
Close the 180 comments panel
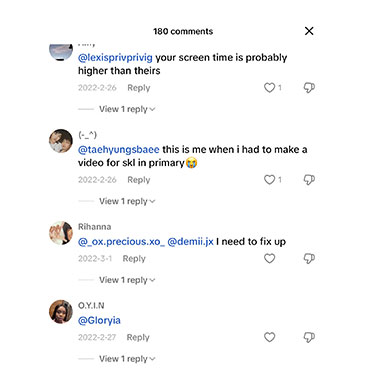(309, 31)
